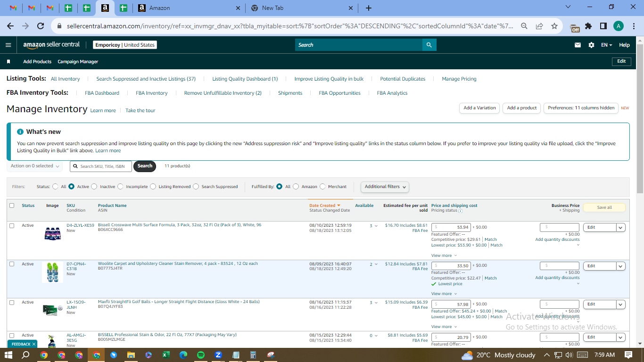This screenshot has width=644, height=362.
Task: Open the Chrome three-dot menu
Action: (633, 26)
